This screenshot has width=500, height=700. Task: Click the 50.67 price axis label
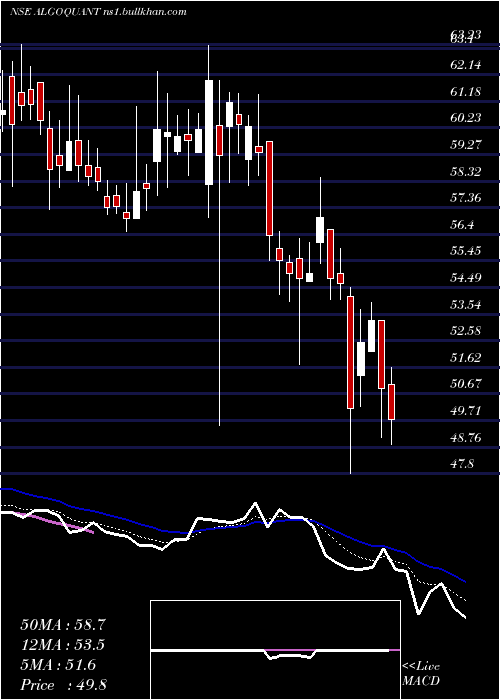click(466, 383)
